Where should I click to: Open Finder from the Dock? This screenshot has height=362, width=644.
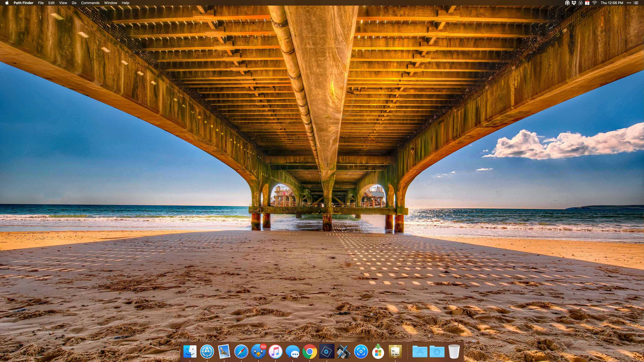(190, 351)
